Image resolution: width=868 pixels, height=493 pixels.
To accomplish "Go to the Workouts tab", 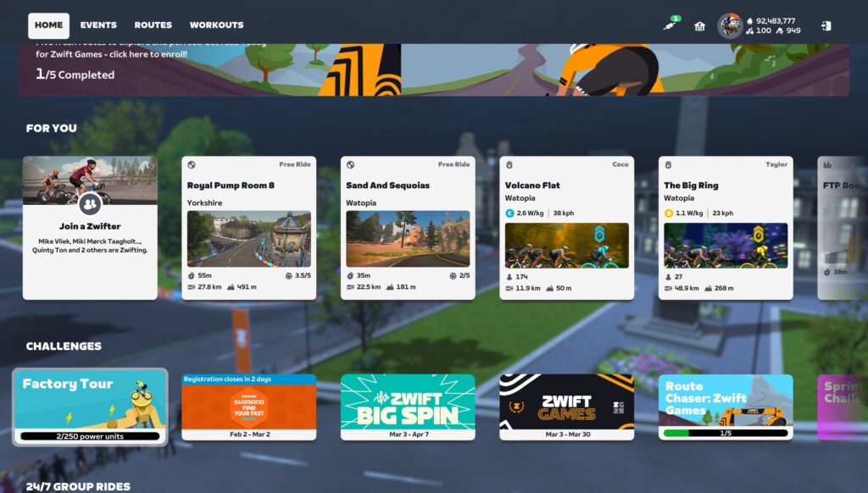I will [x=216, y=25].
